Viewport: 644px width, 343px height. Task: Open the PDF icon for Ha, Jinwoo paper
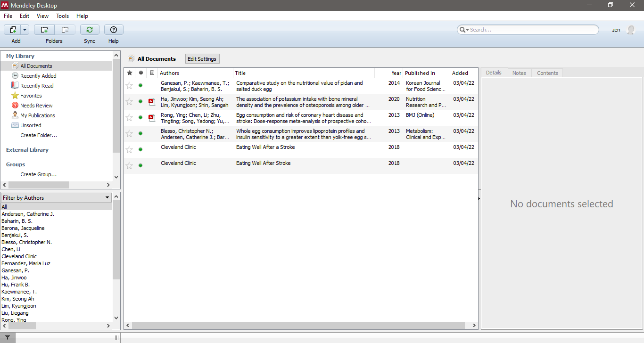pos(152,101)
